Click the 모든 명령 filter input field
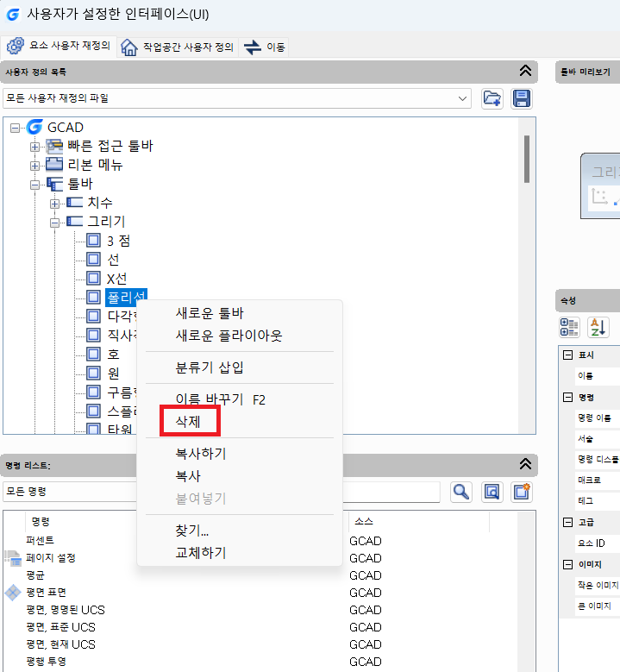Image resolution: width=620 pixels, height=672 pixels. pyautogui.click(x=220, y=492)
